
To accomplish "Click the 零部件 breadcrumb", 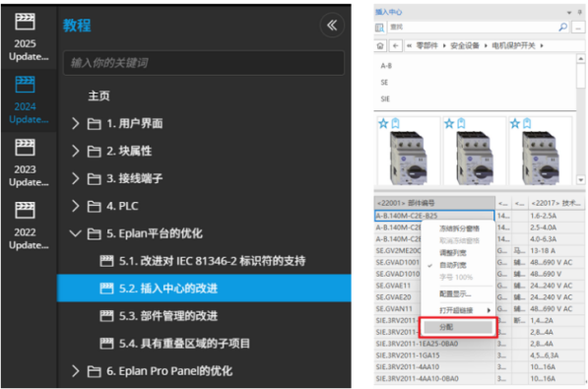I will (426, 45).
